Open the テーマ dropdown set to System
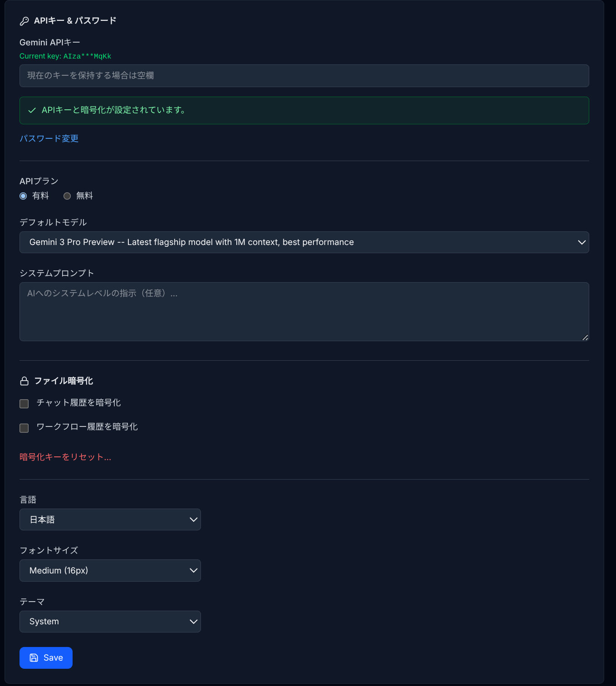Image resolution: width=616 pixels, height=686 pixels. point(110,622)
